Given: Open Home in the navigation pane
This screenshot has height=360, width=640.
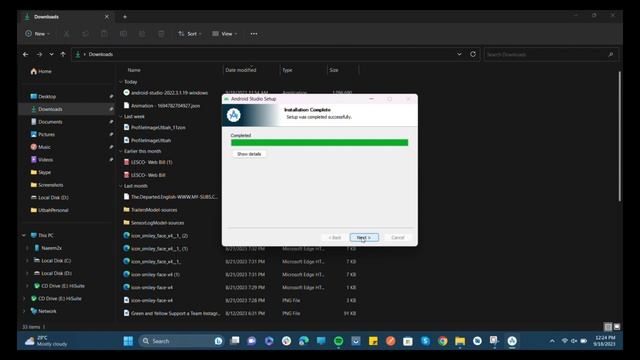Looking at the screenshot, I should pyautogui.click(x=41, y=71).
